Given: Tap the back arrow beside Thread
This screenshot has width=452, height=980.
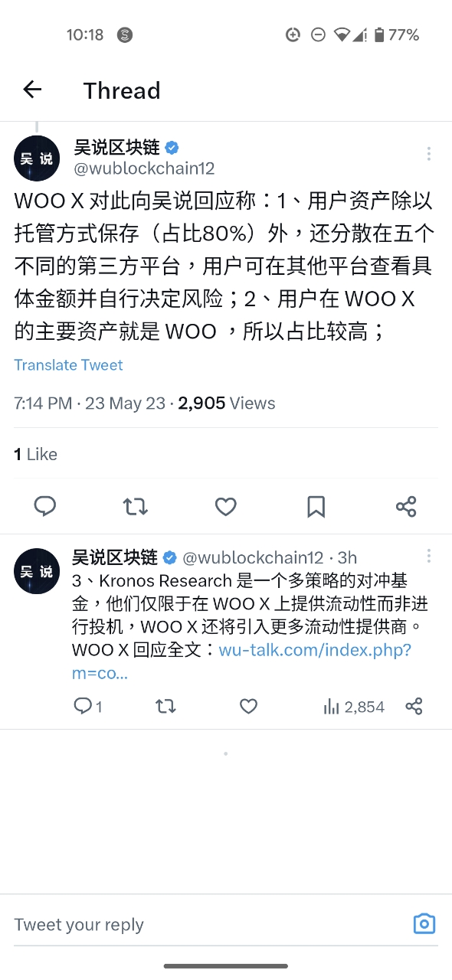Looking at the screenshot, I should [x=32, y=90].
